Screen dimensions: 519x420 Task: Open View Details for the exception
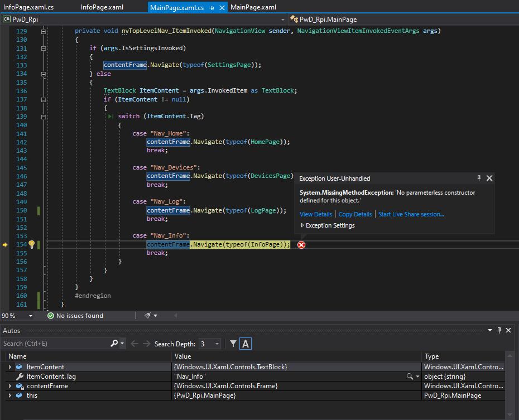tap(315, 214)
